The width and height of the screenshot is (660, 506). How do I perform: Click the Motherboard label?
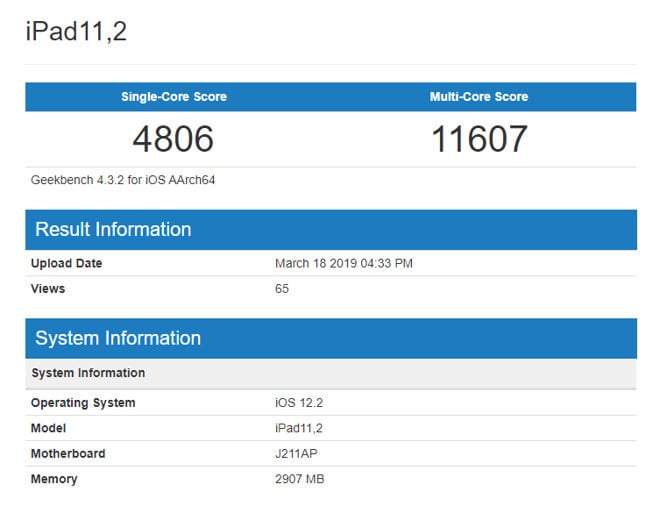68,453
